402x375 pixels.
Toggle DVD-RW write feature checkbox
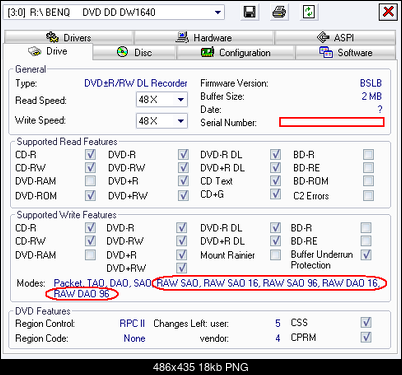[x=181, y=241]
